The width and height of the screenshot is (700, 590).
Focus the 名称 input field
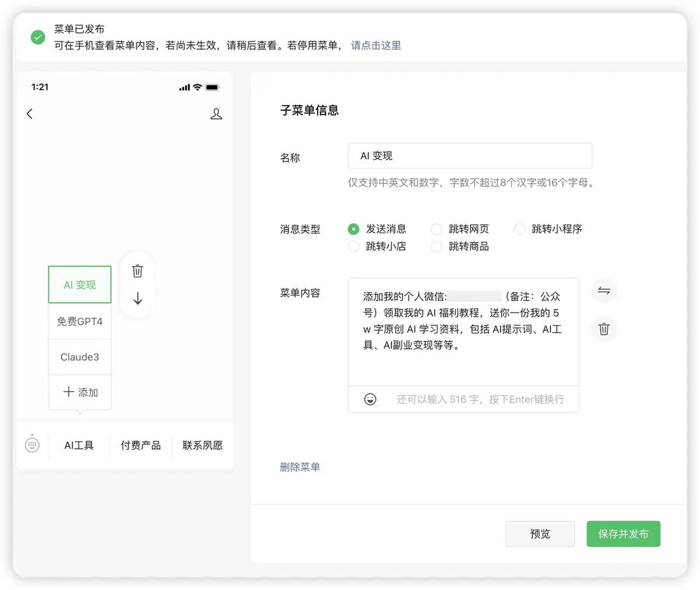click(x=470, y=156)
